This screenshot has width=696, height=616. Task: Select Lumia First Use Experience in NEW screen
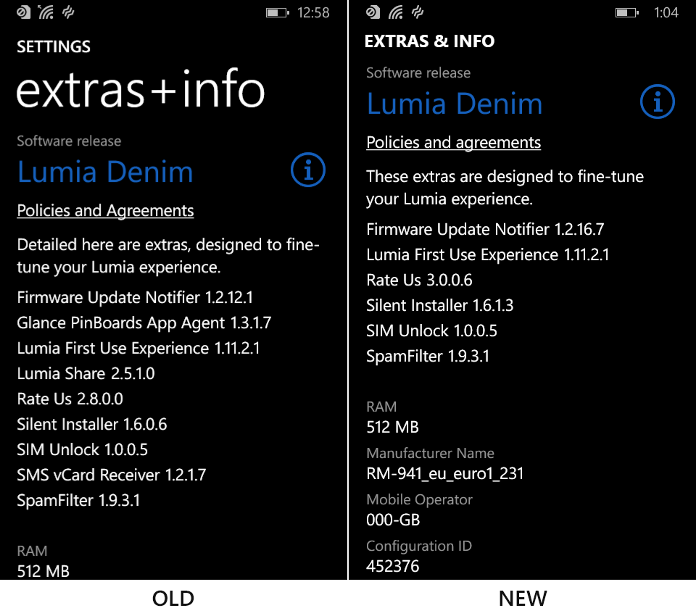[x=488, y=255]
